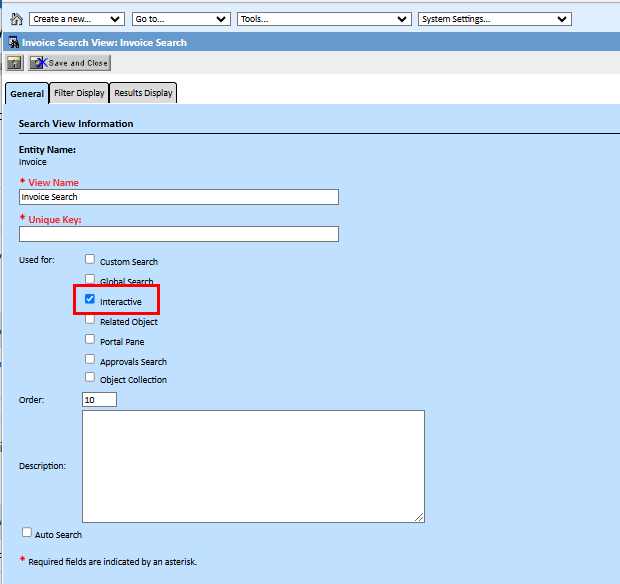The width and height of the screenshot is (620, 584).
Task: Focus the Unique Key input field
Action: pos(178,234)
